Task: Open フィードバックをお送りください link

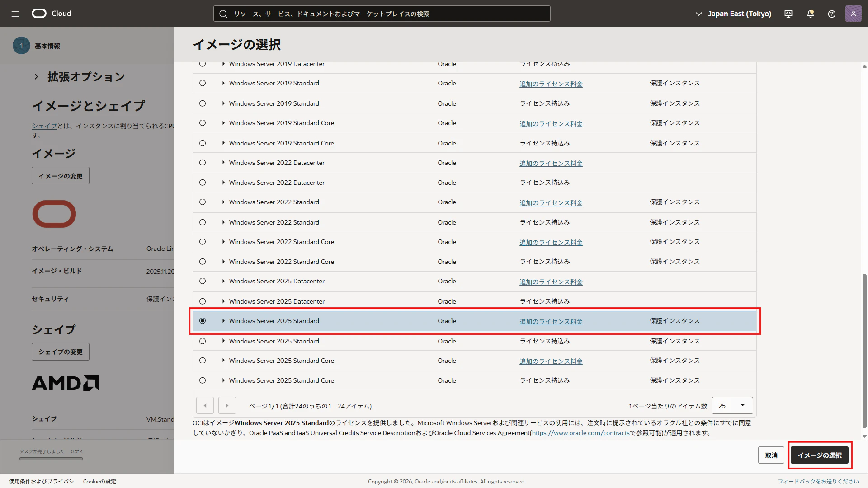Action: point(818,482)
